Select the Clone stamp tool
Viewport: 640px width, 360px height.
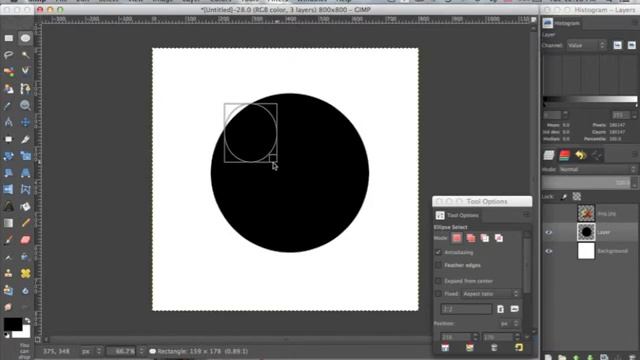(9, 273)
